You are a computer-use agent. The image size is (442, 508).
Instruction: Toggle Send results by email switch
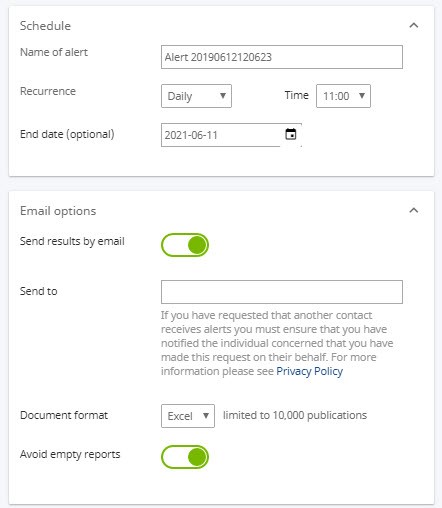[185, 245]
